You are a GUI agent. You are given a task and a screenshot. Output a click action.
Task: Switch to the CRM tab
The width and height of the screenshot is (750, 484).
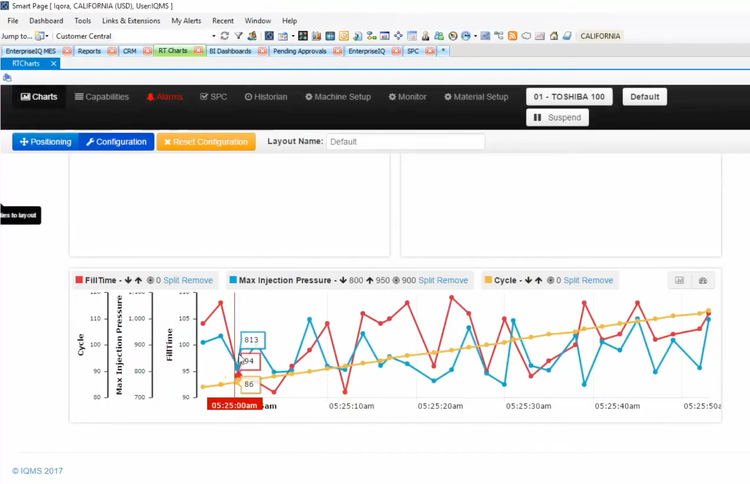(130, 51)
